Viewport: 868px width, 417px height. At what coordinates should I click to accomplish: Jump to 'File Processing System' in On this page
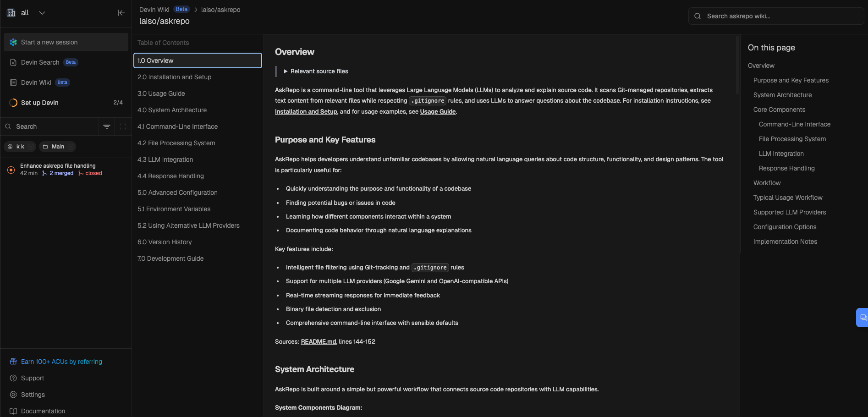click(792, 139)
